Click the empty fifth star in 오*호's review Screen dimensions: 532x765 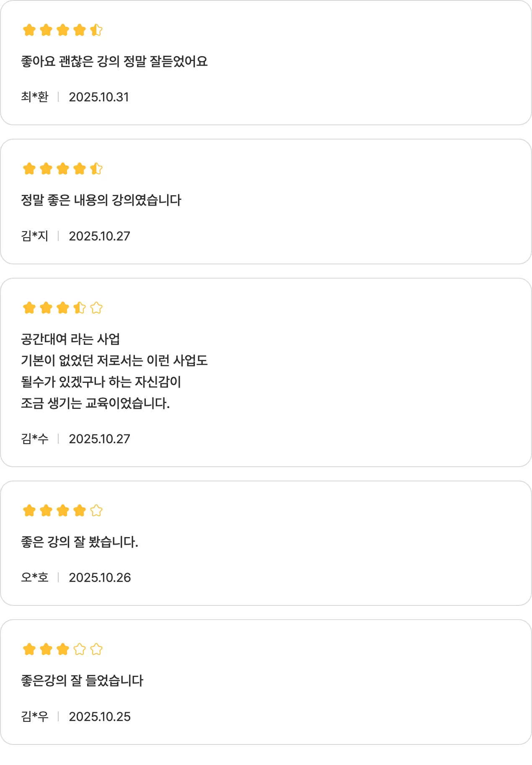(96, 511)
